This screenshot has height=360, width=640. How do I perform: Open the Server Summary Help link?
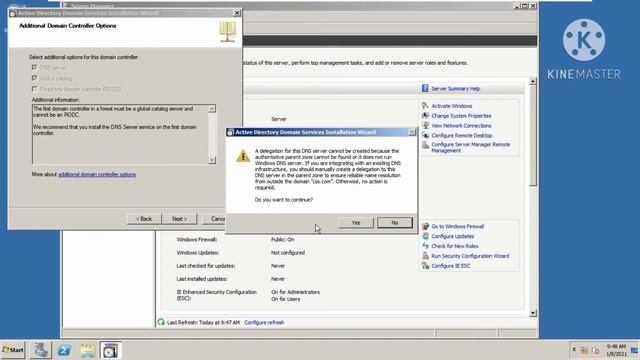click(x=456, y=89)
